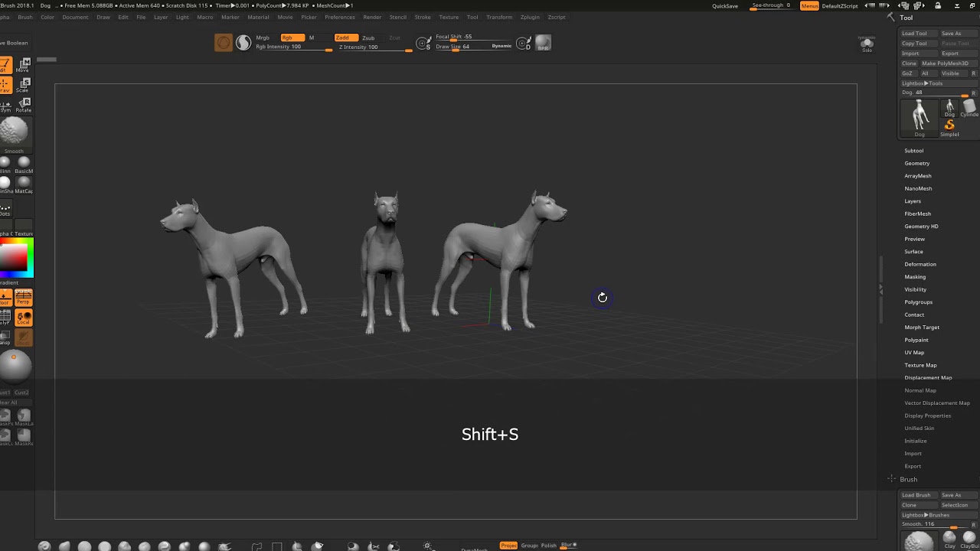Expand the Display Properties section
Screen dimensions: 980x551
[x=927, y=416]
